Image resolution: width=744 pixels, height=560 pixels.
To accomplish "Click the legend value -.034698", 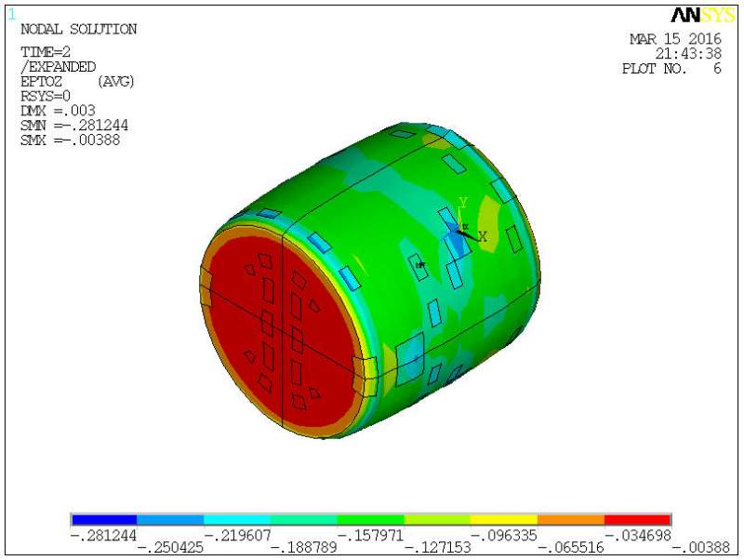I will pos(638,536).
